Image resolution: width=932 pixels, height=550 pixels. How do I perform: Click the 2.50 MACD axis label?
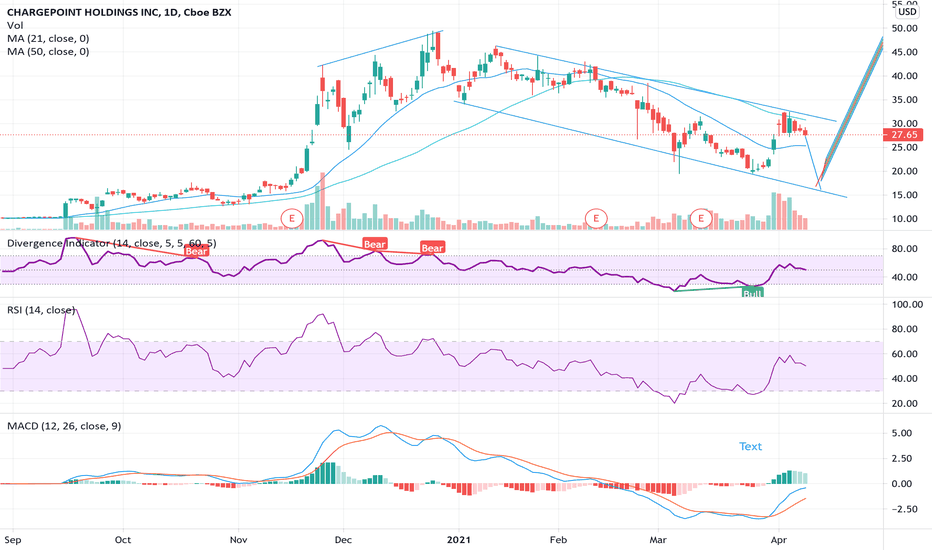click(x=901, y=458)
